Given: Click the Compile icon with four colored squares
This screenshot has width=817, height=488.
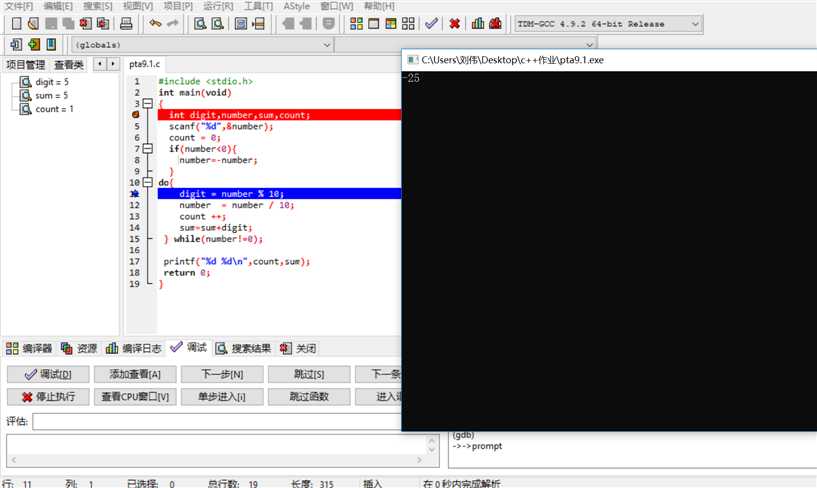Looking at the screenshot, I should pos(356,23).
